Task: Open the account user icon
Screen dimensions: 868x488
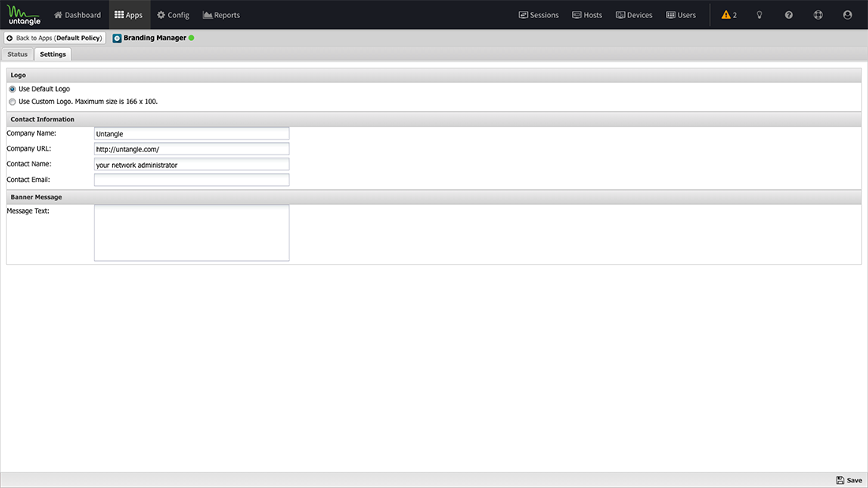Action: [x=847, y=15]
